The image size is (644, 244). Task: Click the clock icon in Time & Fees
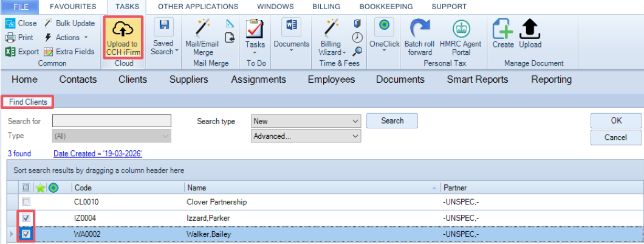[357, 38]
